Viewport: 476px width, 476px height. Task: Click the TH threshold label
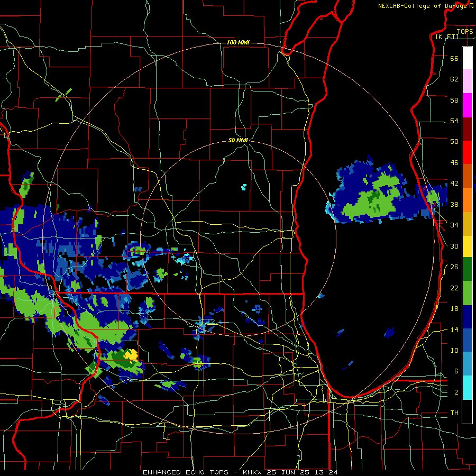coord(454,413)
